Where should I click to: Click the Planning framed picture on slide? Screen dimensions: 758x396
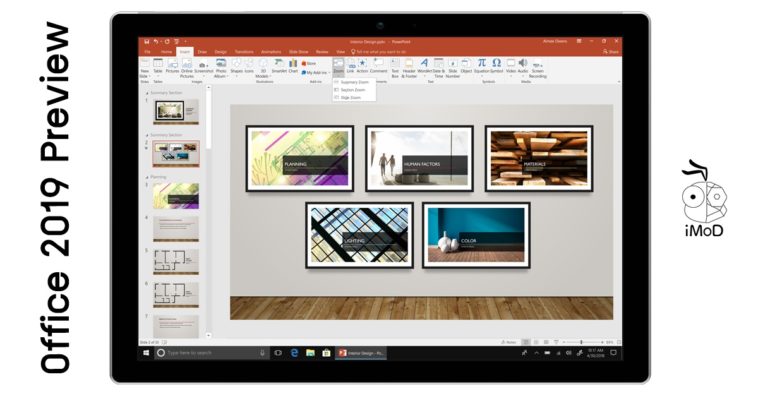click(x=300, y=159)
